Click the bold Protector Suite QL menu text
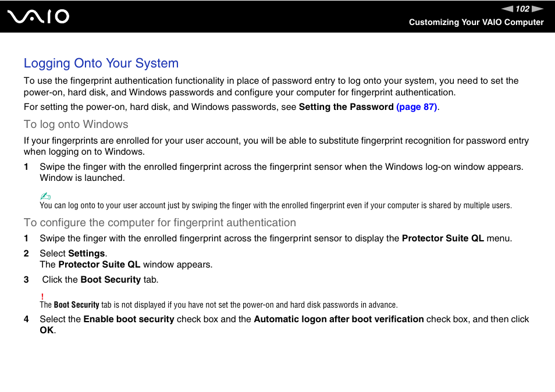This screenshot has width=555, height=392. [443, 238]
